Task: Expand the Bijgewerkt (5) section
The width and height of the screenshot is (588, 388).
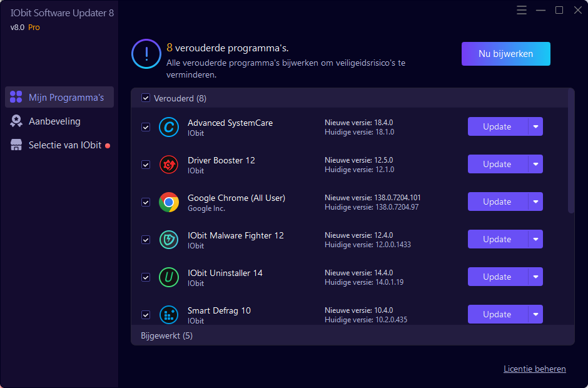Action: pos(166,335)
